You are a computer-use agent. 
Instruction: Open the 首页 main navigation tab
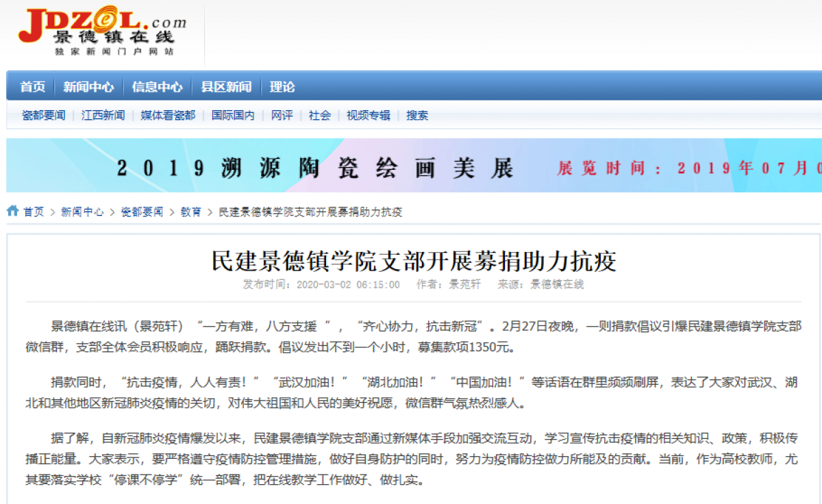click(x=32, y=87)
